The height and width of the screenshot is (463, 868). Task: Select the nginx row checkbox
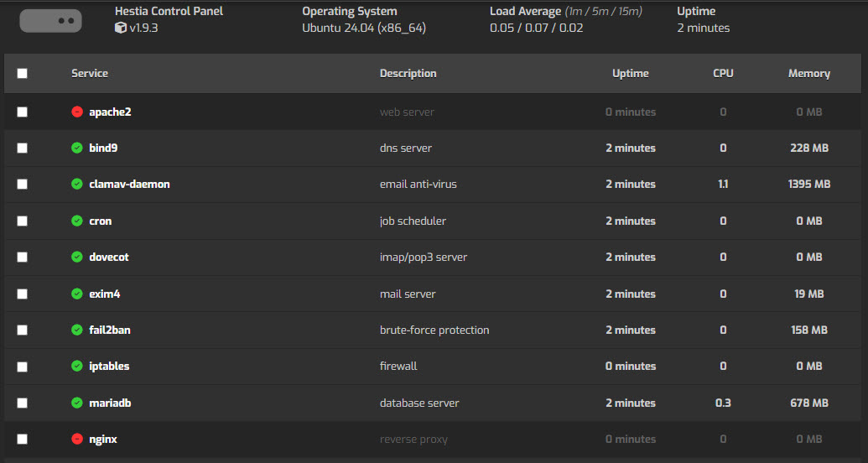point(22,440)
